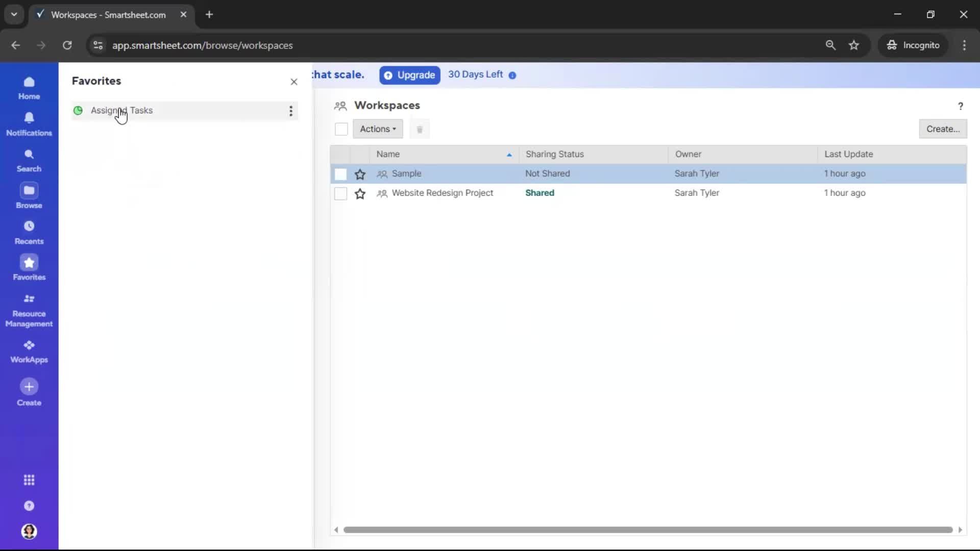Open the Browse section in the sidebar

coord(29,195)
